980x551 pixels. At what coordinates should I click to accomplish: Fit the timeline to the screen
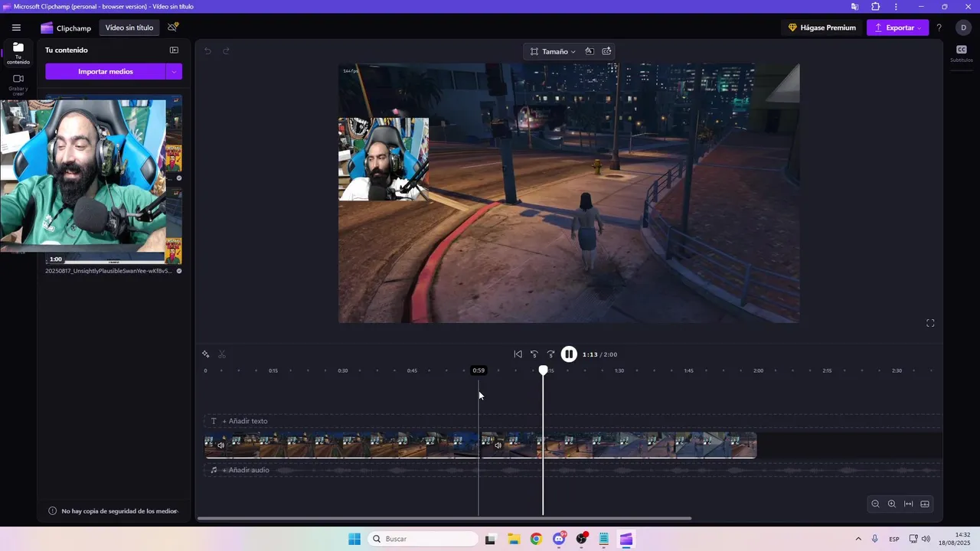908,504
